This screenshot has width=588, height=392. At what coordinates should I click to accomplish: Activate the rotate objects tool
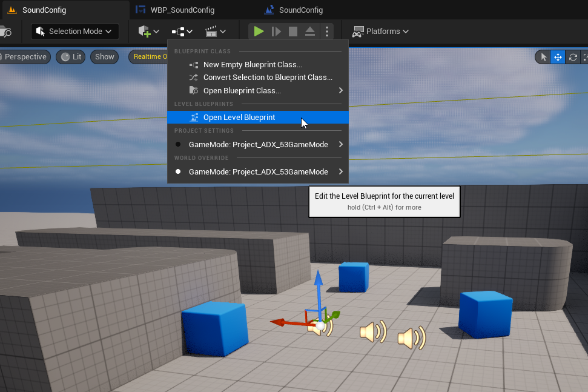(573, 57)
